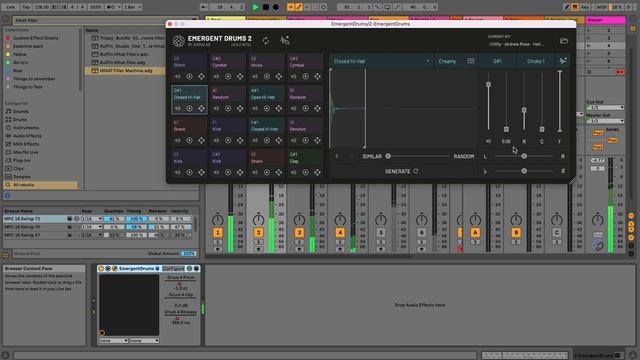Viewport: 640px width, 360px height.
Task: Click the icon right of Choke 1
Action: [x=563, y=61]
